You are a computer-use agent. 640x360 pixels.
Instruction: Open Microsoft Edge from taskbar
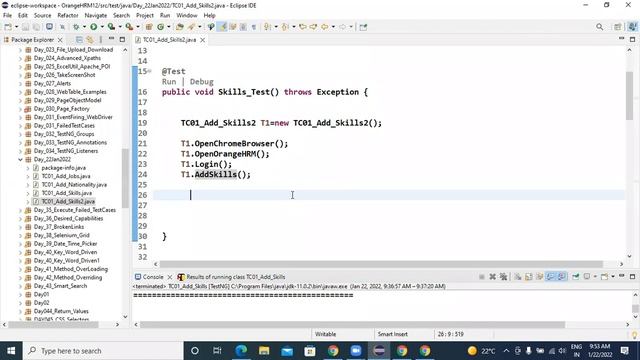(x=241, y=351)
